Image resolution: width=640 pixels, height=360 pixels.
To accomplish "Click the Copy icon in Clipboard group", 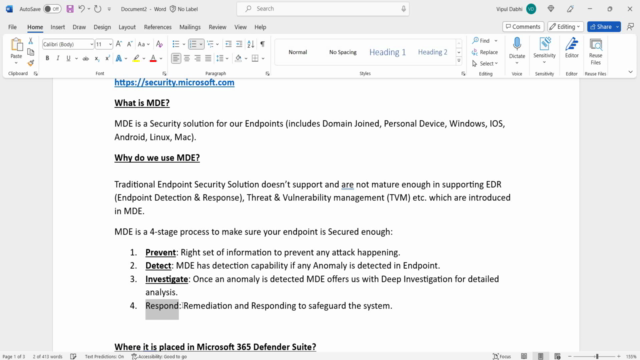I will [31, 52].
